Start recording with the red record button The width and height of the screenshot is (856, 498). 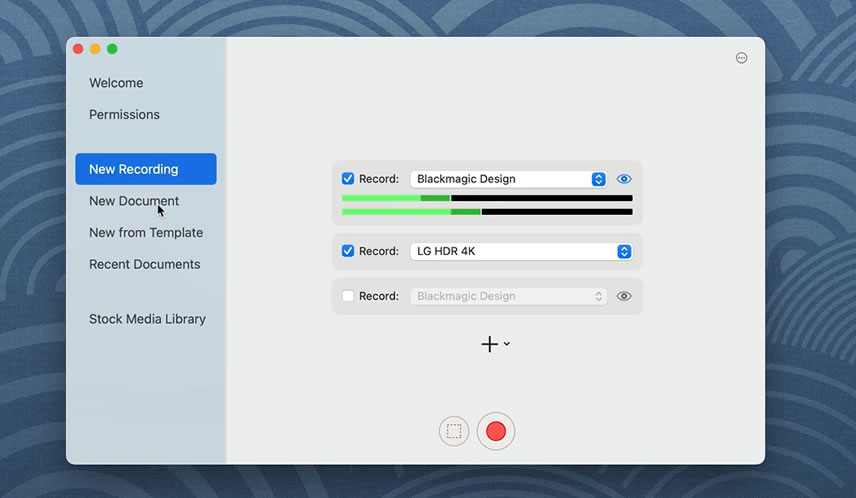[496, 432]
